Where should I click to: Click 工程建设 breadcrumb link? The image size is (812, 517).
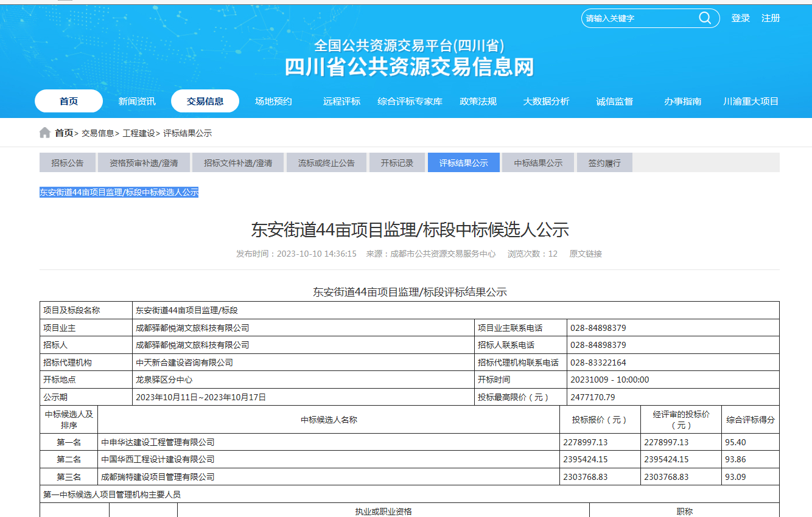point(139,133)
